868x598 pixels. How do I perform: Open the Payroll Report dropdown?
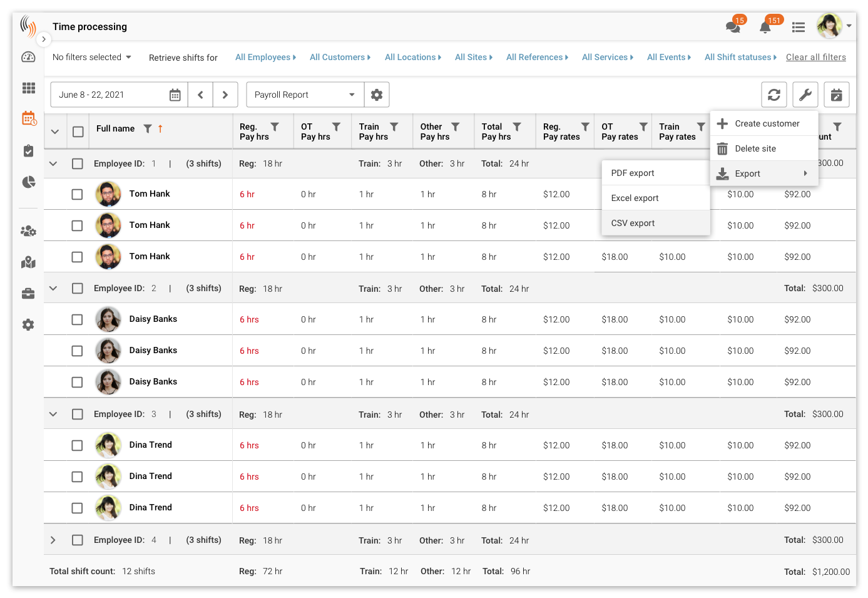pos(305,95)
